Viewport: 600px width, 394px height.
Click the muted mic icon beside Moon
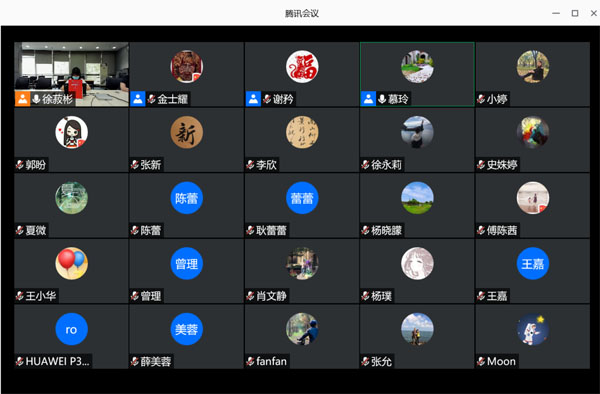pyautogui.click(x=481, y=361)
